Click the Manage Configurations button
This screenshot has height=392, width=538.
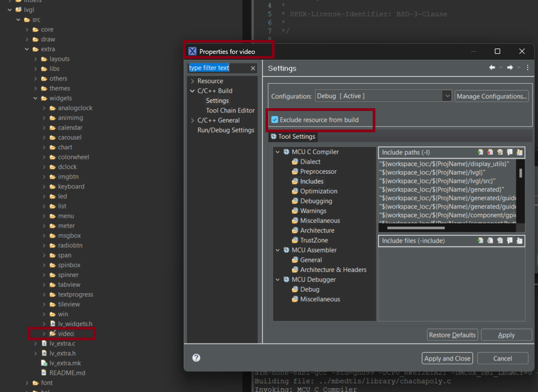pyautogui.click(x=492, y=96)
